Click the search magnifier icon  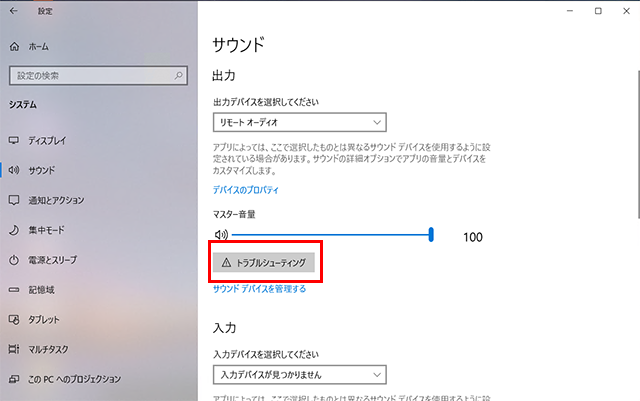tap(178, 76)
